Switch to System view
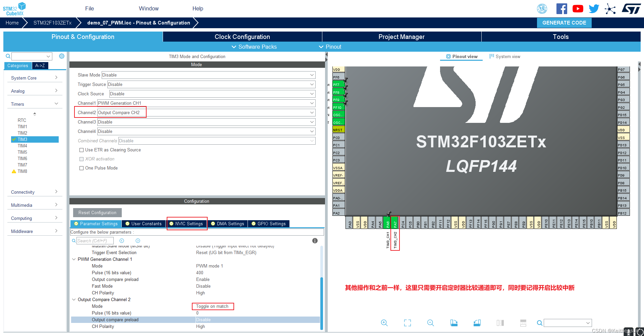Screen dimensions: 644x336 click(x=505, y=56)
